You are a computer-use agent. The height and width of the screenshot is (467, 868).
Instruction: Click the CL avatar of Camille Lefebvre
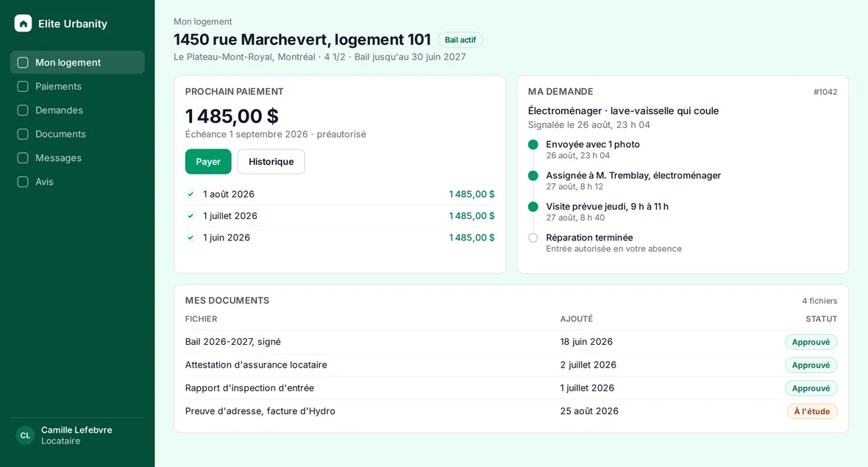tap(25, 435)
